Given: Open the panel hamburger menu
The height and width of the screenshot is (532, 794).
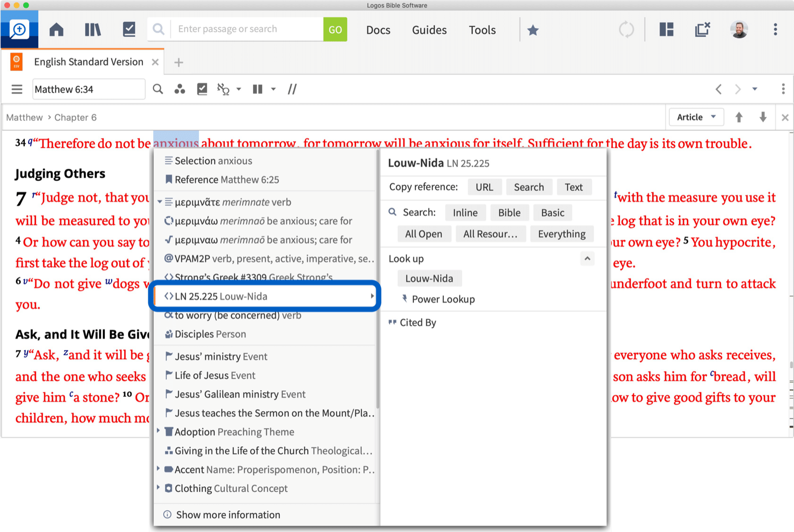Looking at the screenshot, I should (x=17, y=89).
